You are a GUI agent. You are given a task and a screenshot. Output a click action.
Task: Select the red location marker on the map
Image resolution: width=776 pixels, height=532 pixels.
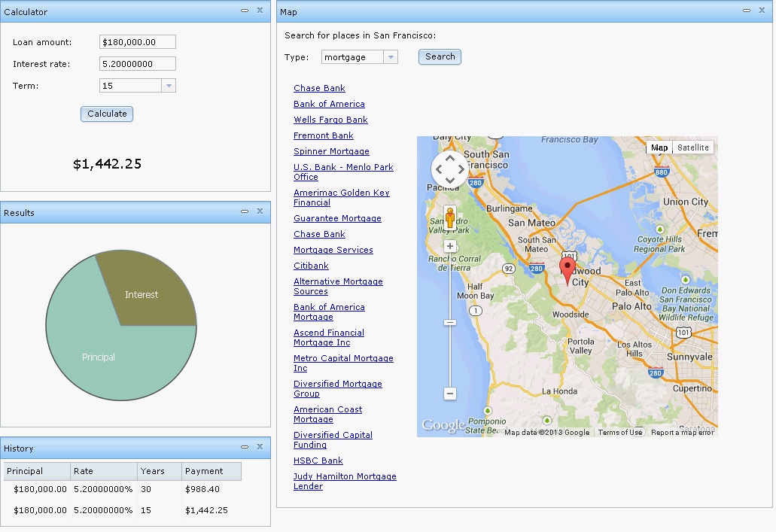[x=568, y=271]
